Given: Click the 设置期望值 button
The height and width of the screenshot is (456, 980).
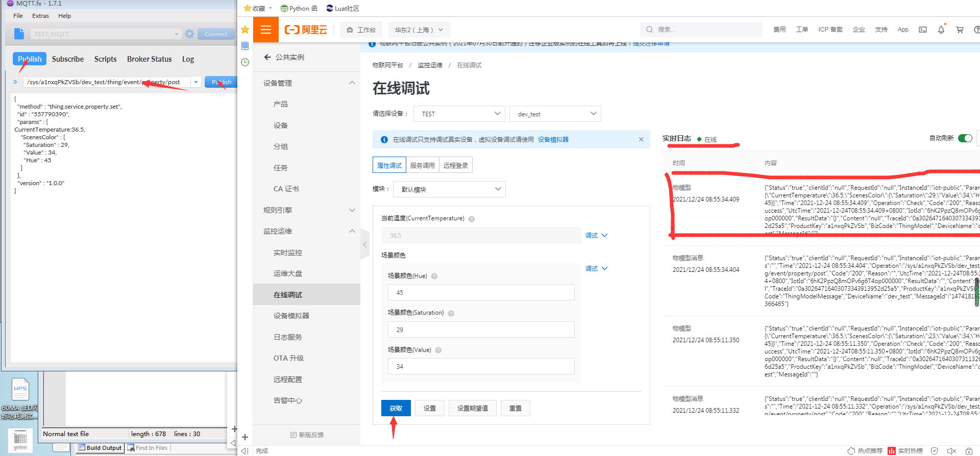Looking at the screenshot, I should [x=473, y=408].
